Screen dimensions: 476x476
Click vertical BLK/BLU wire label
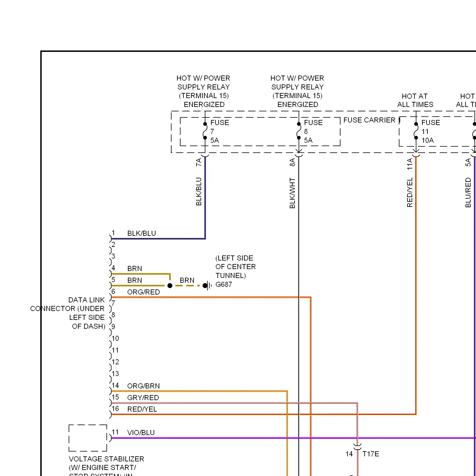pos(199,191)
